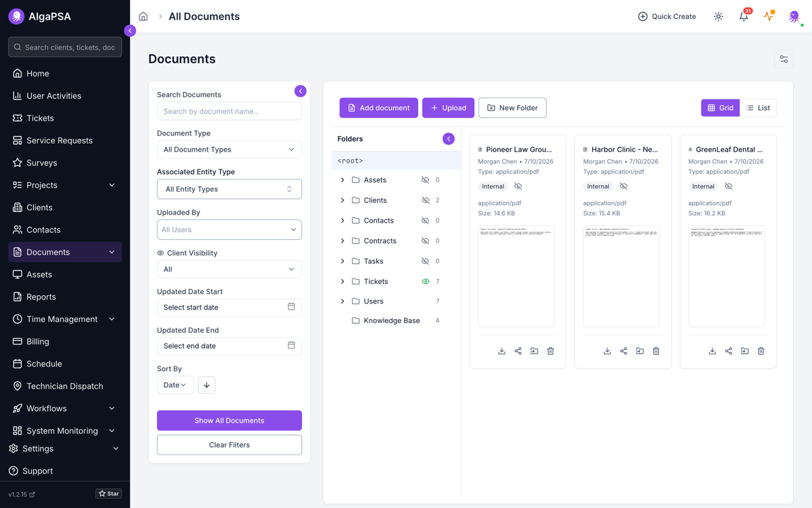
Task: Expand the Contracts folder
Action: point(342,240)
